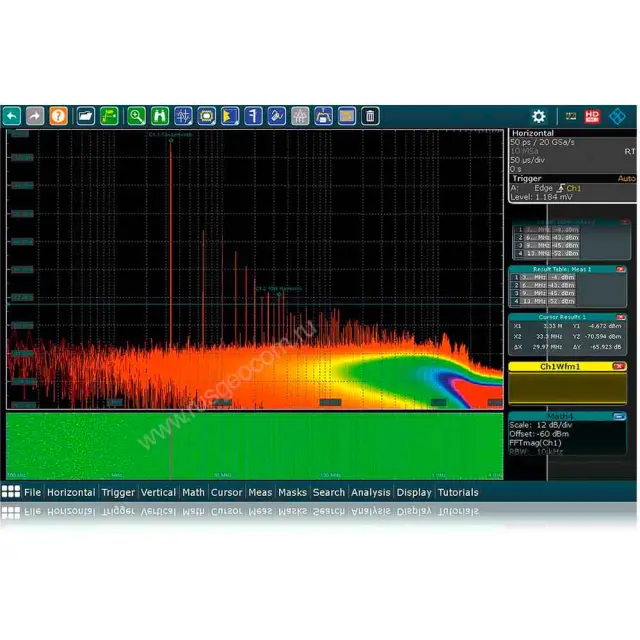Viewport: 640px width, 640px height.
Task: Toggle the red HD mode icon
Action: [x=592, y=116]
